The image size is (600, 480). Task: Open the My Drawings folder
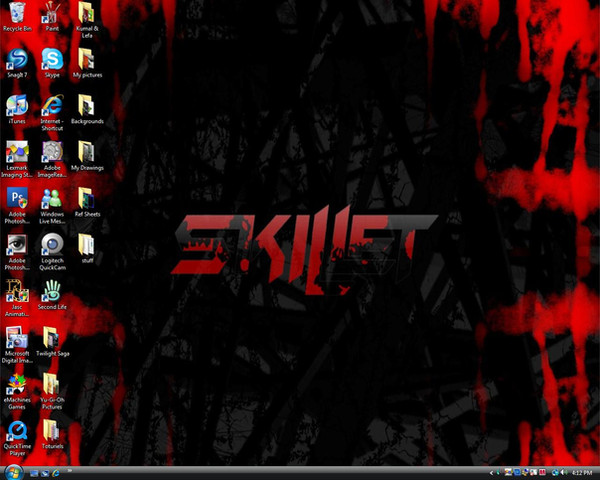pos(87,156)
